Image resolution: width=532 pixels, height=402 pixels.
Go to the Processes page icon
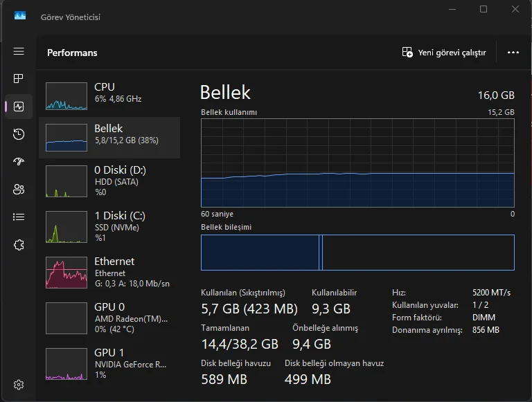point(19,79)
